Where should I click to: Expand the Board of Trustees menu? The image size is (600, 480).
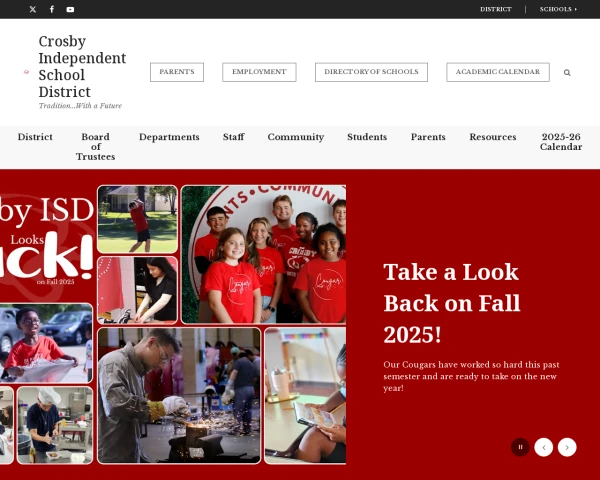(95, 147)
